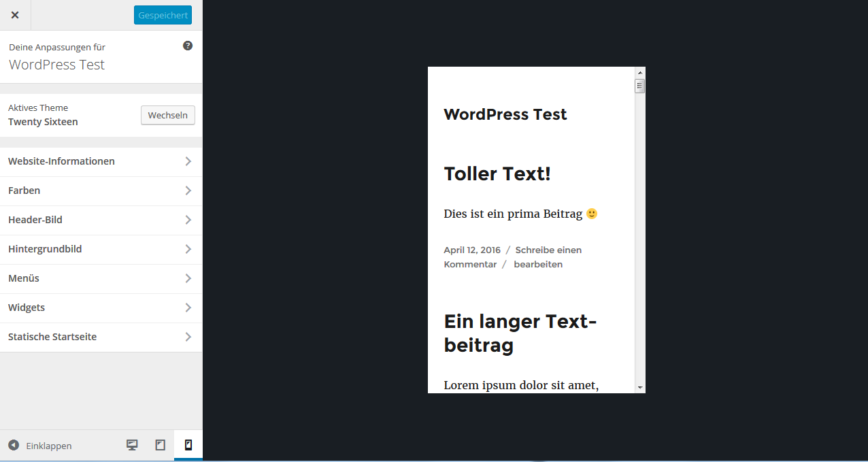This screenshot has height=462, width=868.
Task: Open the Farben section
Action: (101, 191)
